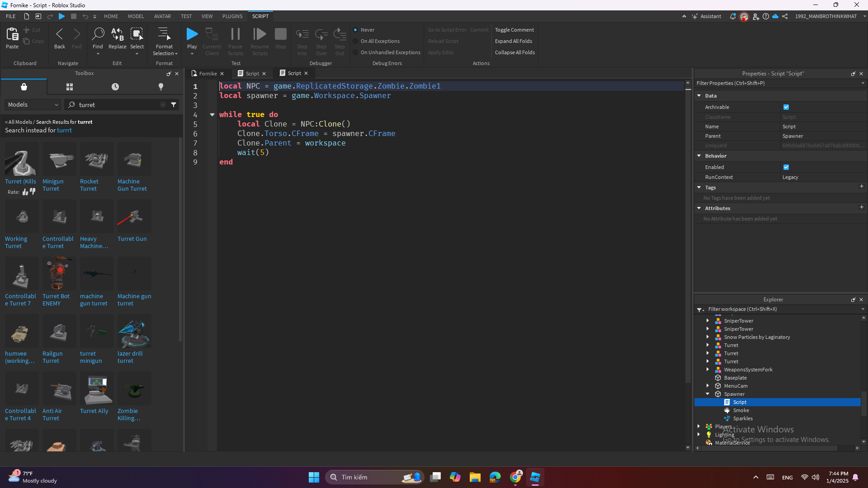Clear the turret search text
This screenshot has height=488, width=868.
(163, 104)
